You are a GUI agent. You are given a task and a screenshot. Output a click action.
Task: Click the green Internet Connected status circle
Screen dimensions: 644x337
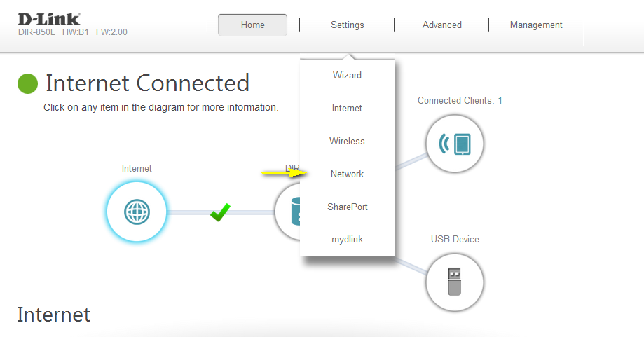click(27, 83)
